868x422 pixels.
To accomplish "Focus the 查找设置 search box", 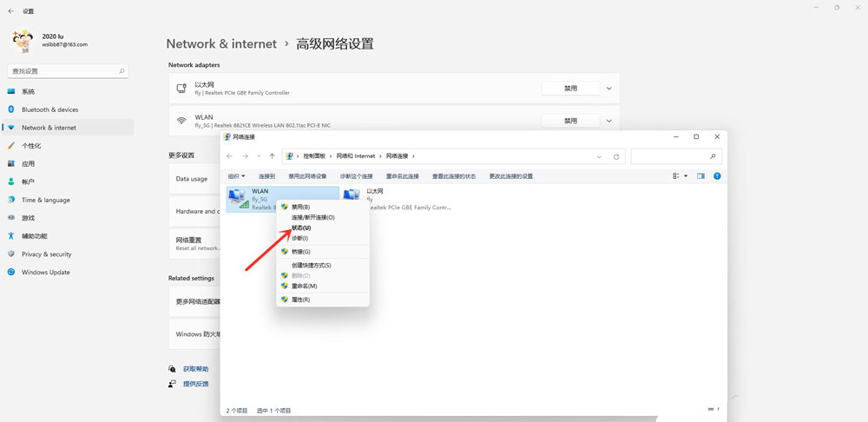I will point(68,71).
